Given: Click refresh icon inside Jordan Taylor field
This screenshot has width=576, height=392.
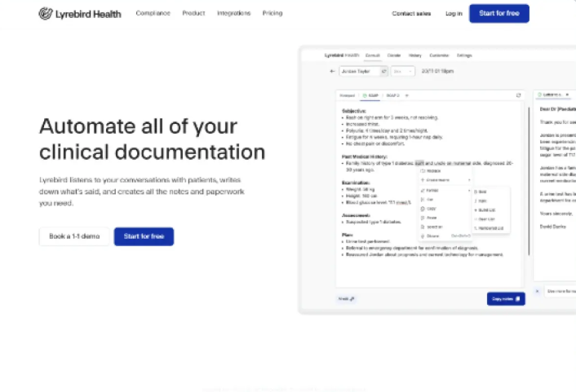Looking at the screenshot, I should (383, 71).
